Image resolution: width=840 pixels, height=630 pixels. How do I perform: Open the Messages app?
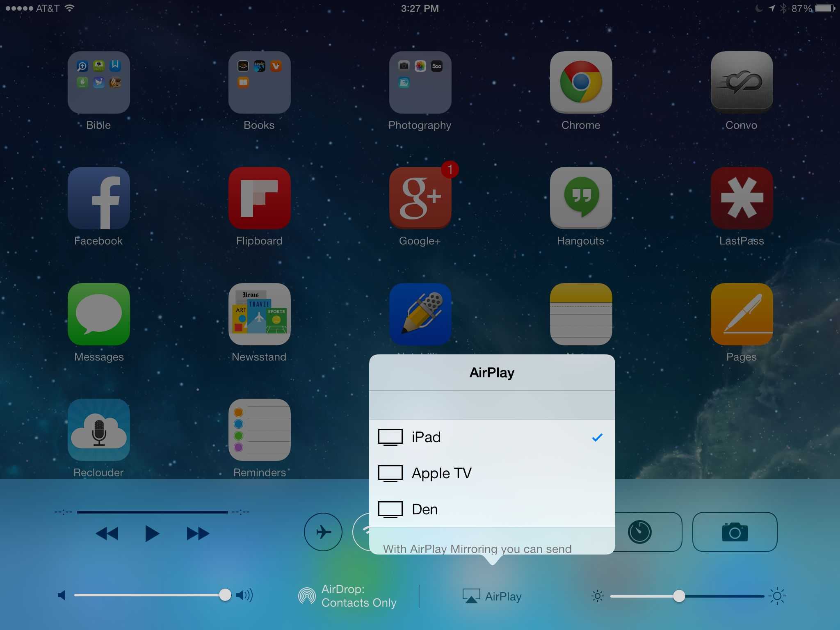(x=98, y=315)
